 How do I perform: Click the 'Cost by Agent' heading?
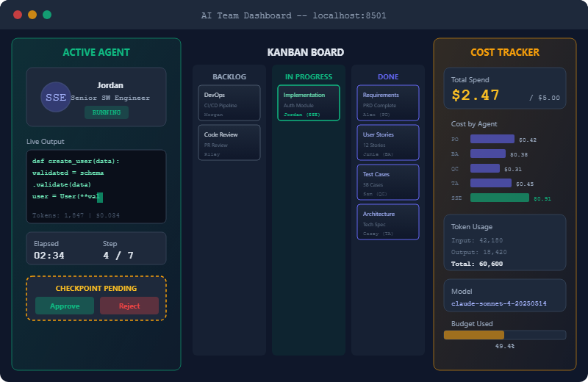point(474,124)
